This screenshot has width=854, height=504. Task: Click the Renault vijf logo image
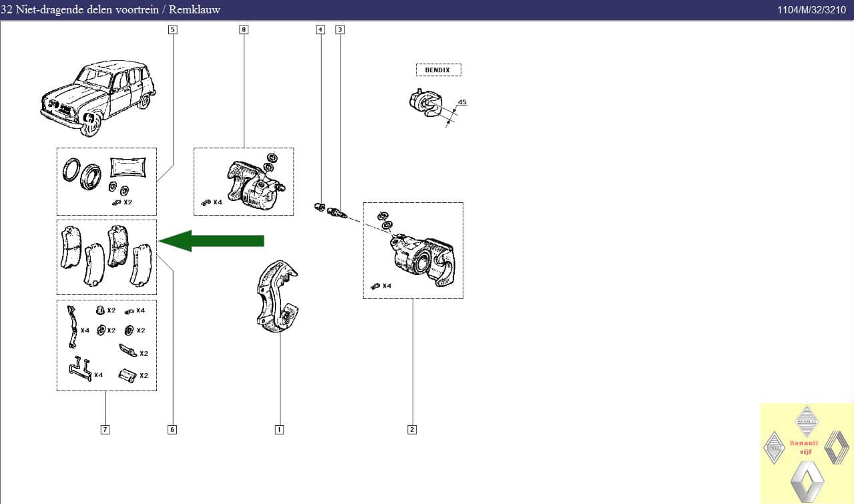(807, 453)
